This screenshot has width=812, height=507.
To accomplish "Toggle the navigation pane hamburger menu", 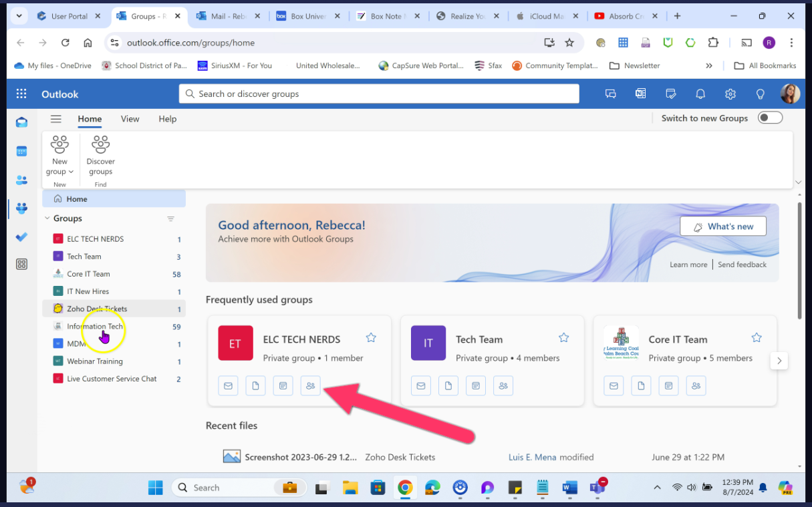I will click(x=56, y=119).
